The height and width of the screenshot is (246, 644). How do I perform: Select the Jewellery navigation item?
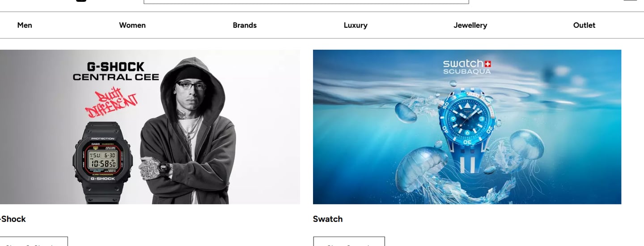(x=470, y=25)
